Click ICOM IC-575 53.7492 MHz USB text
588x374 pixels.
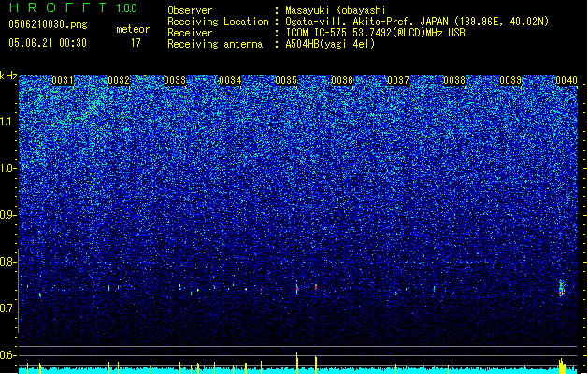pyautogui.click(x=376, y=33)
